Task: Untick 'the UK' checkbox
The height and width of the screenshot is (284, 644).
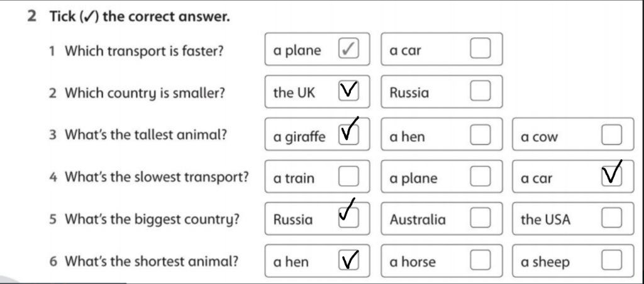Action: coord(348,91)
